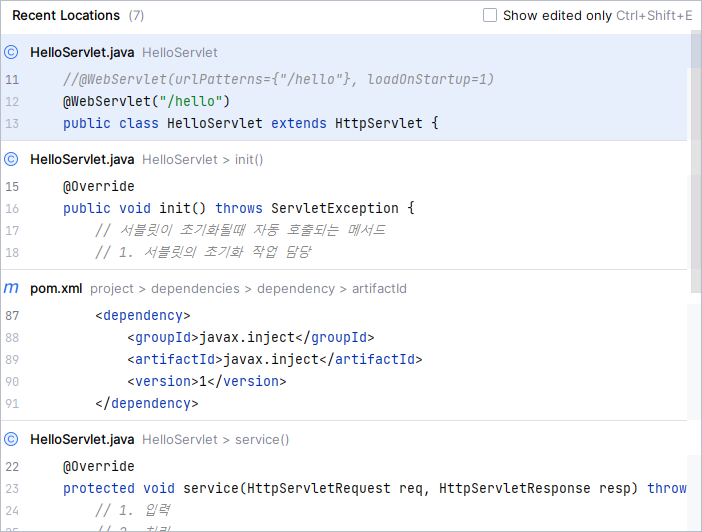Click line 17 Korean comment
The width and height of the screenshot is (702, 532).
(240, 230)
